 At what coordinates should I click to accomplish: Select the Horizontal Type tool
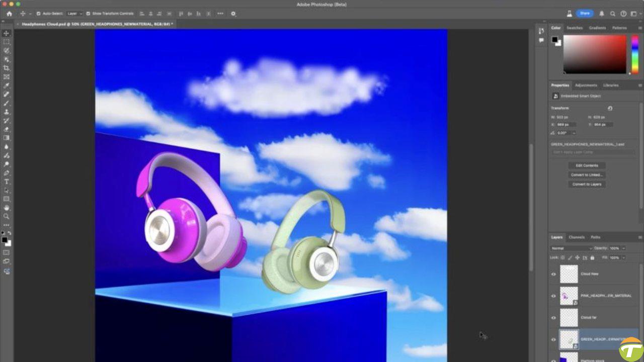7,182
